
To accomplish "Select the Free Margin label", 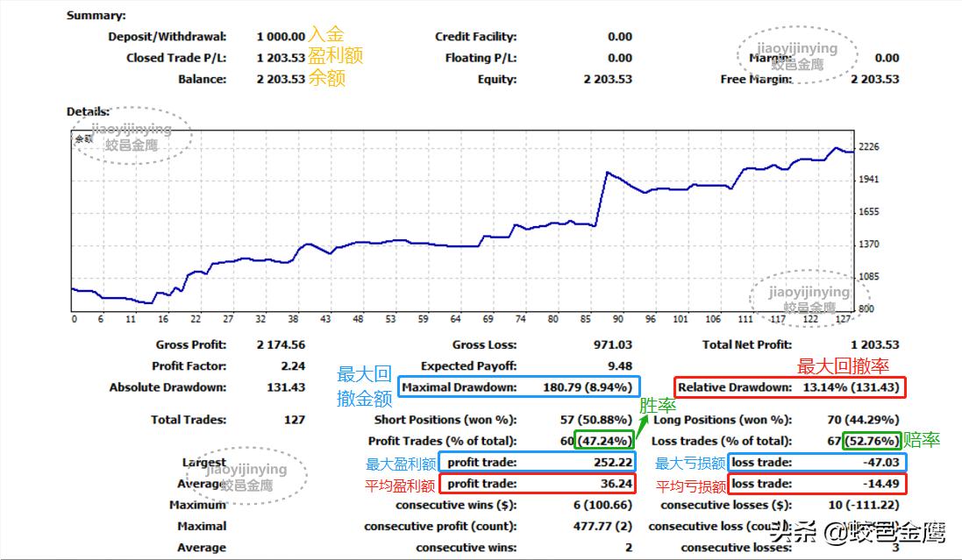I will click(x=756, y=79).
